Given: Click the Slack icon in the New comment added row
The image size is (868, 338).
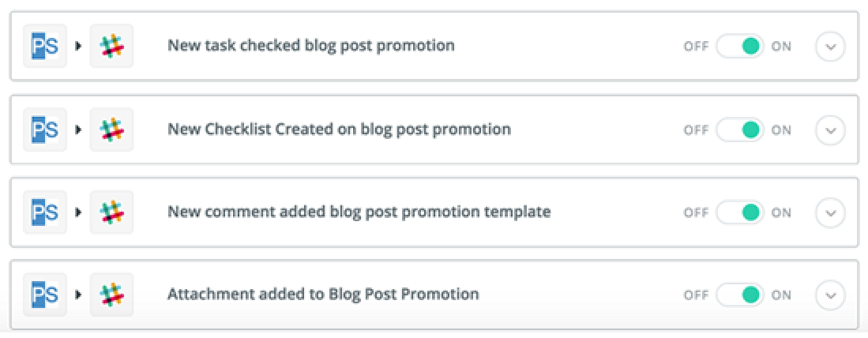Looking at the screenshot, I should pyautogui.click(x=112, y=212).
